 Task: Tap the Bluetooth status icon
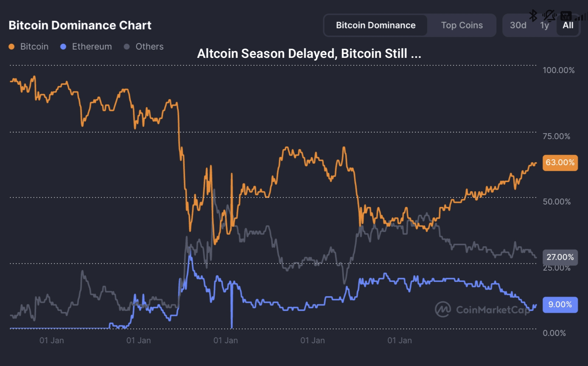pyautogui.click(x=533, y=16)
